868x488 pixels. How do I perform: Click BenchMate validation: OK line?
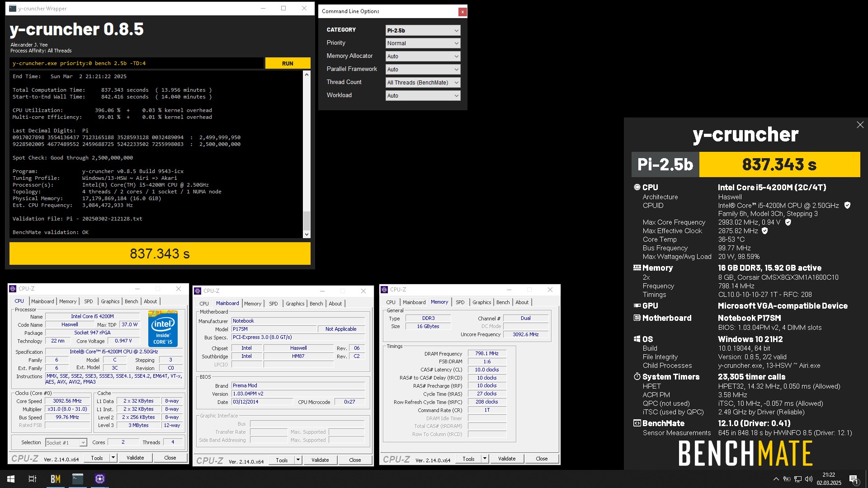point(51,232)
